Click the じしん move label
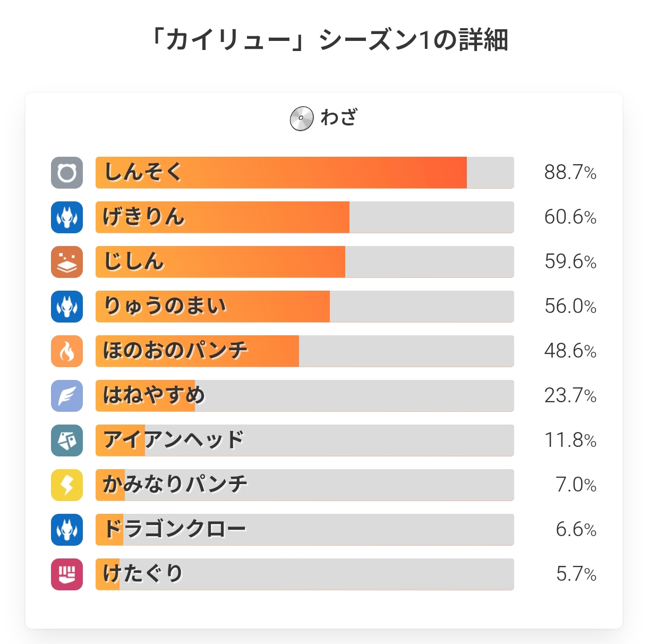 [134, 262]
